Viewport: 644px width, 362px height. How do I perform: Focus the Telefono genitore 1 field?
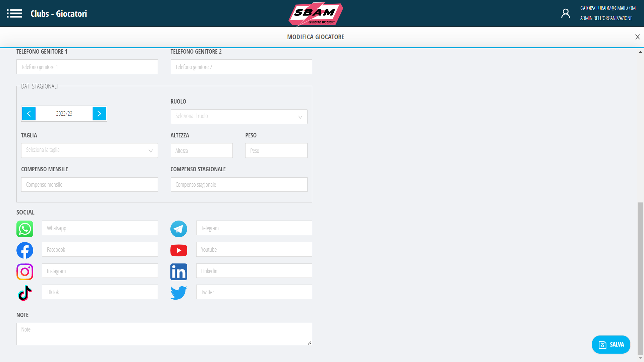tap(87, 67)
